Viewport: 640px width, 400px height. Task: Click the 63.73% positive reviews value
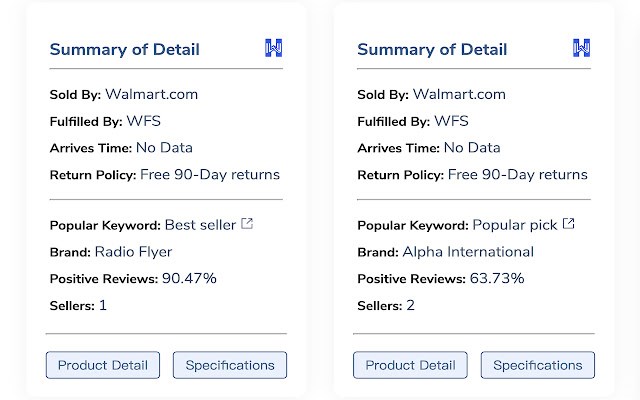[497, 278]
